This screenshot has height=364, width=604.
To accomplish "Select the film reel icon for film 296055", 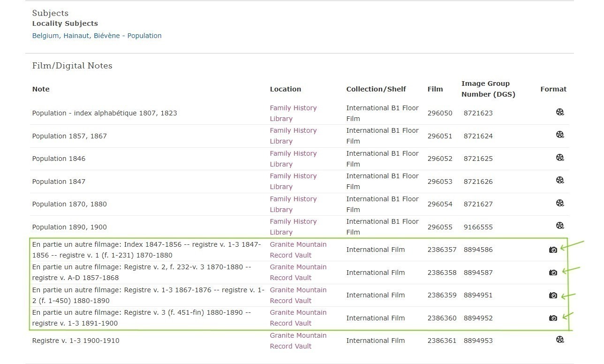I will (x=560, y=226).
